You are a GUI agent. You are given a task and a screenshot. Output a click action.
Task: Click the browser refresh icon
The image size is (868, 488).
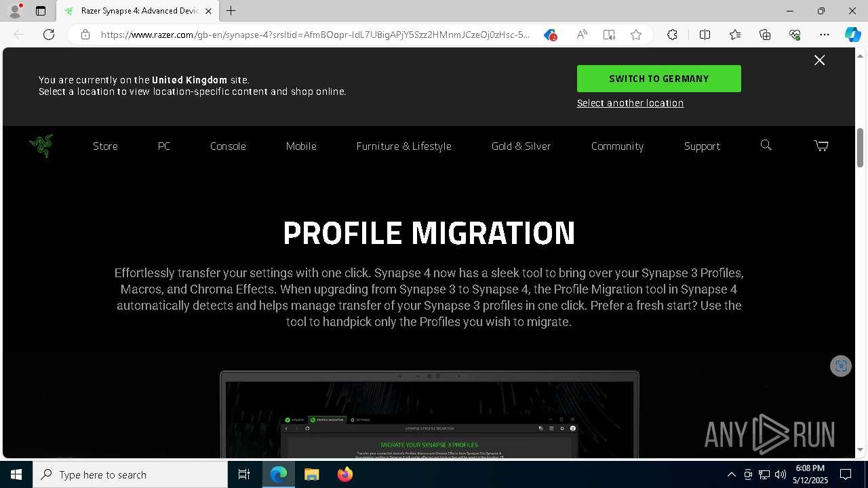49,35
